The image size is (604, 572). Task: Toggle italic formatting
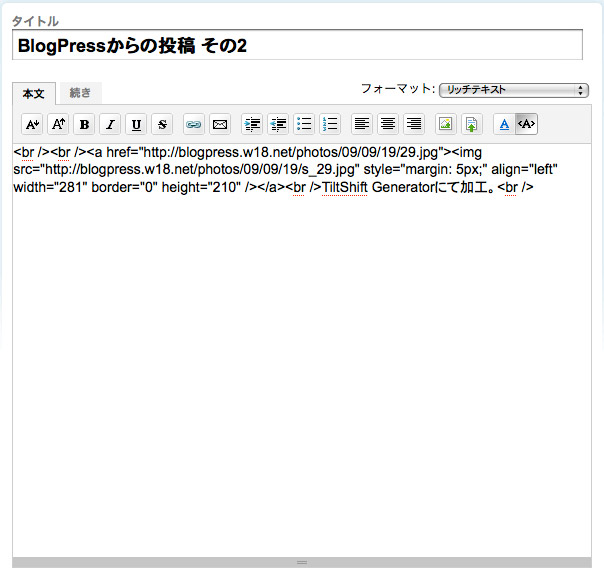pyautogui.click(x=110, y=124)
